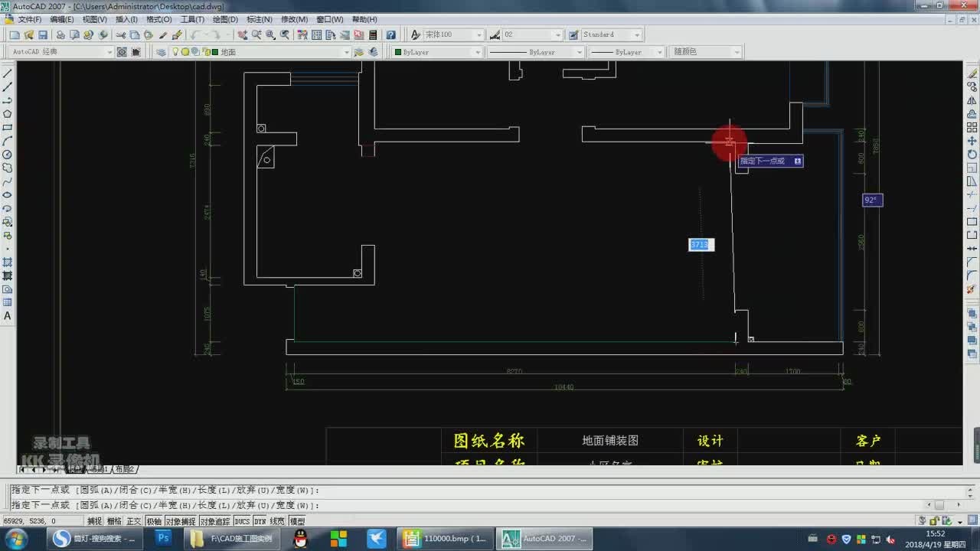980x551 pixels.
Task: Select the Hatch tool in draw toolbar
Action: pos(8,262)
